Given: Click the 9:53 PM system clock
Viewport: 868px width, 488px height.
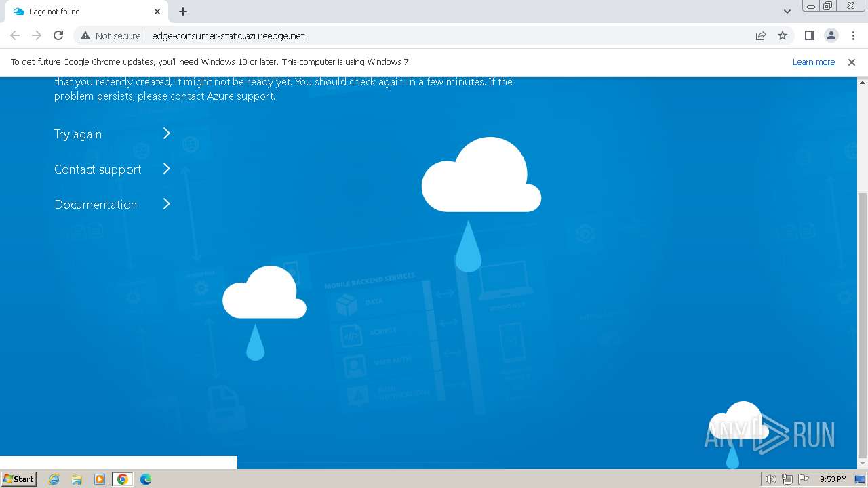Looking at the screenshot, I should (x=833, y=479).
